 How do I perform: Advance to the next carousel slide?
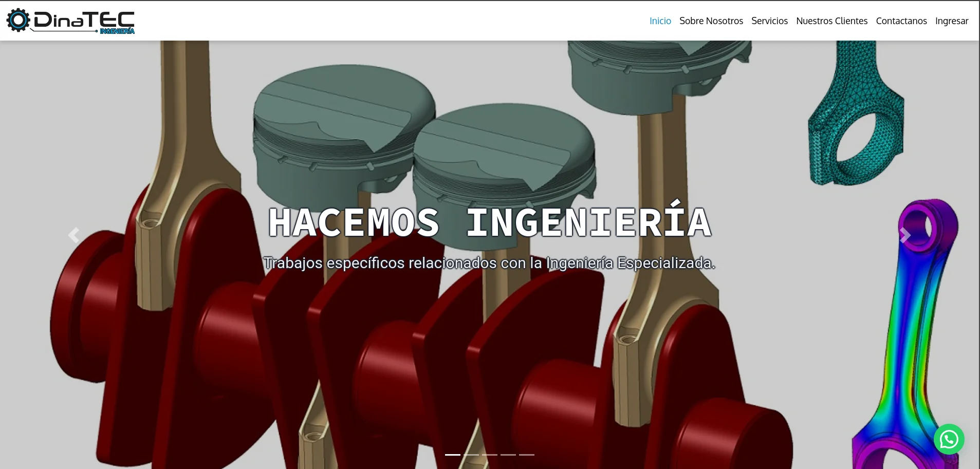click(905, 235)
